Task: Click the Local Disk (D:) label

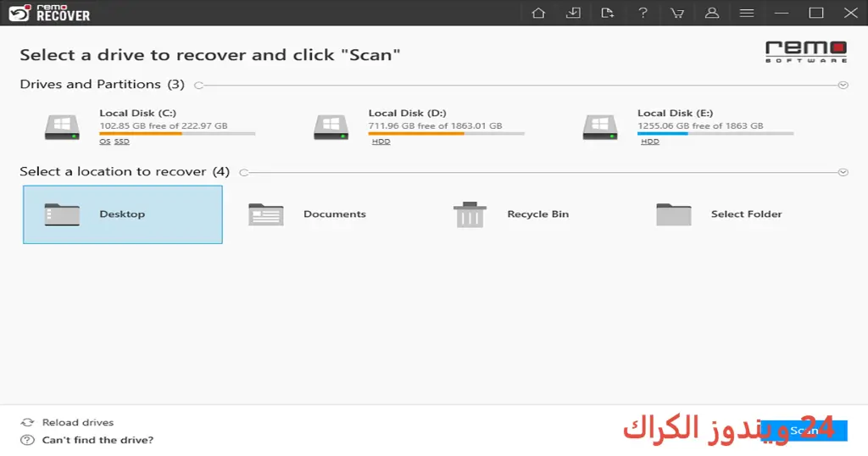Action: pos(408,113)
